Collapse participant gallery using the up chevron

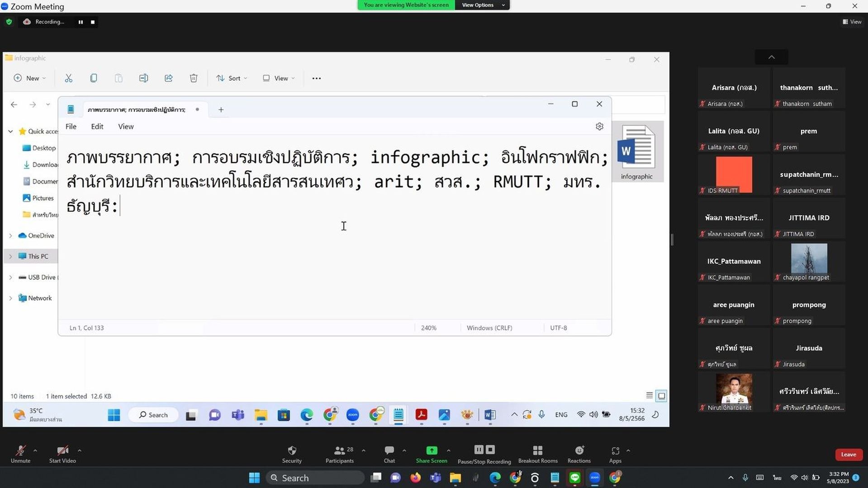pos(771,57)
